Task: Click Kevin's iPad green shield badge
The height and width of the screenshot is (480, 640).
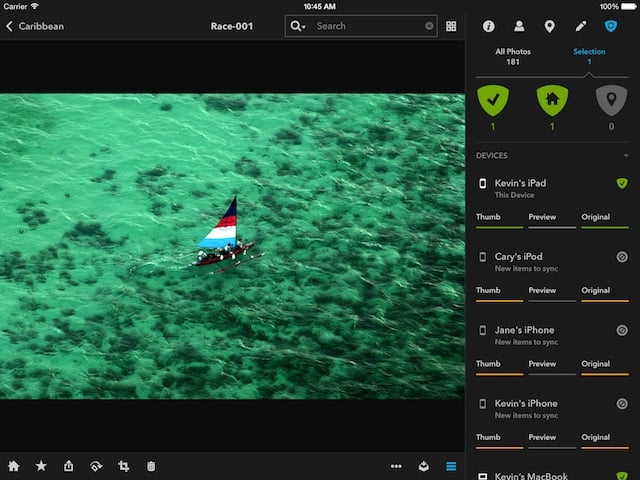Action: click(x=622, y=183)
